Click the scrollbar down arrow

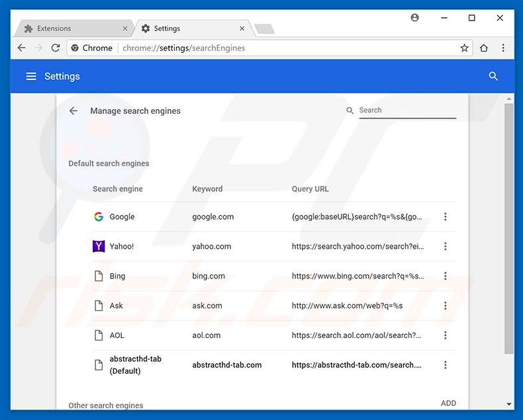(508, 404)
